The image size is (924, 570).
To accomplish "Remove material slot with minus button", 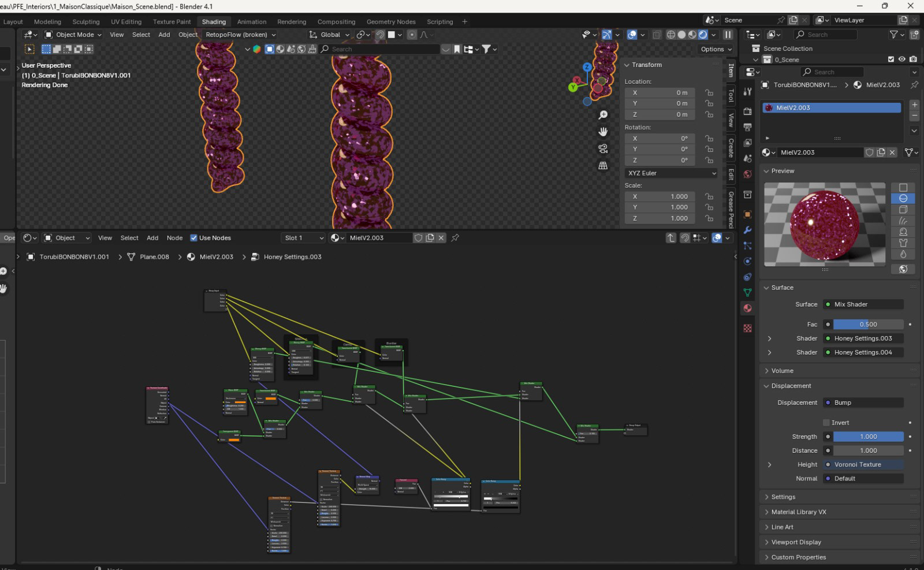I will pos(914,116).
